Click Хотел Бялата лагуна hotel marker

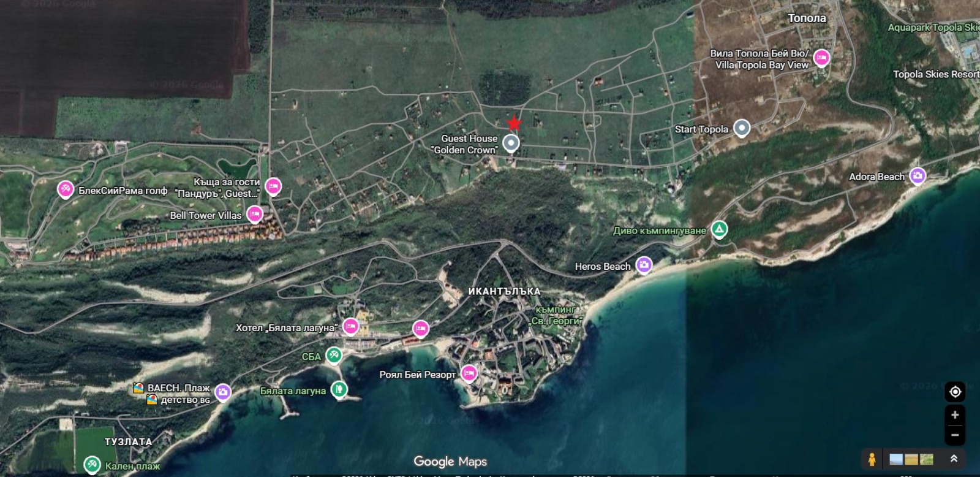point(350,327)
